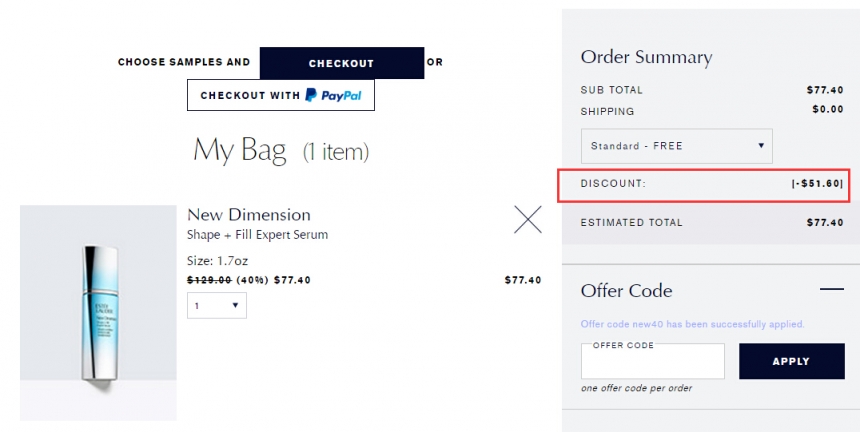Click the Offer Code heading
860x432 pixels.
pos(626,291)
